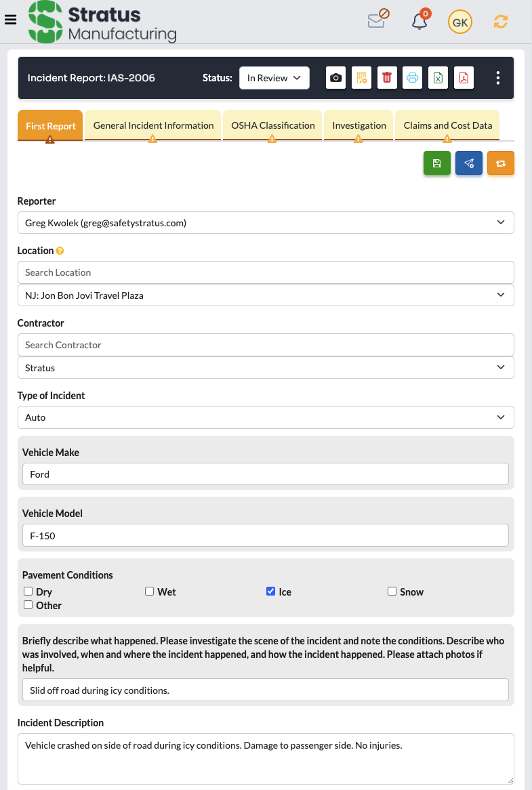The height and width of the screenshot is (790, 532).
Task: Uncheck the Ice pavement condition
Action: pos(270,591)
